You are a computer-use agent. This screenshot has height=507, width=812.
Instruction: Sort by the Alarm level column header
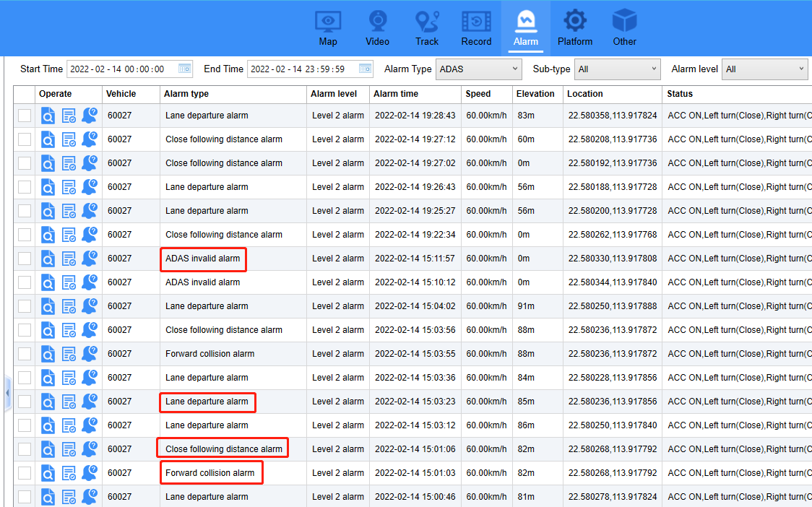337,94
